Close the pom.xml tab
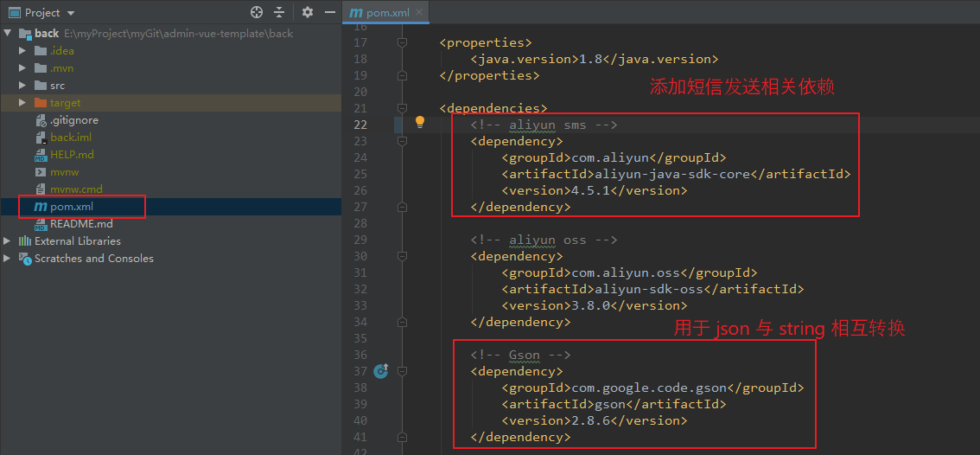This screenshot has width=980, height=455. click(419, 12)
